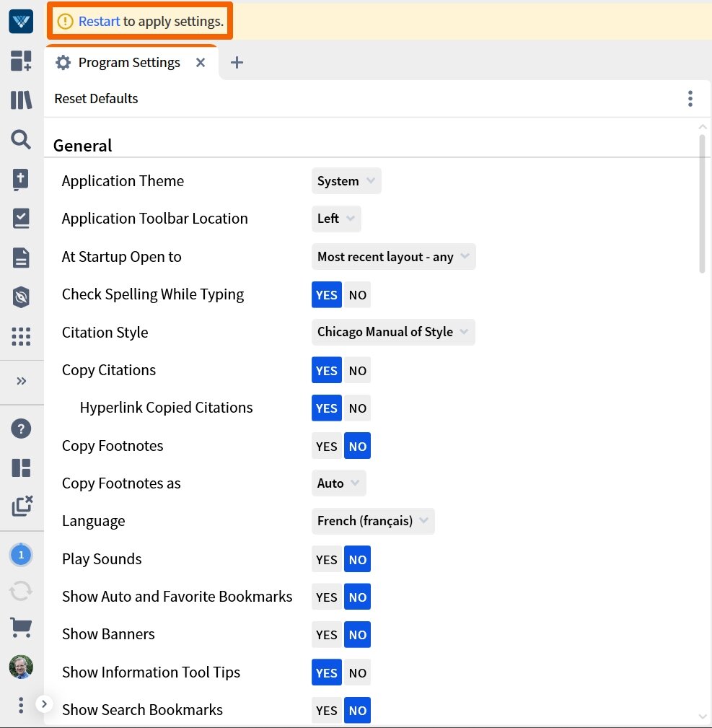Open the Search magnifier icon

(21, 139)
